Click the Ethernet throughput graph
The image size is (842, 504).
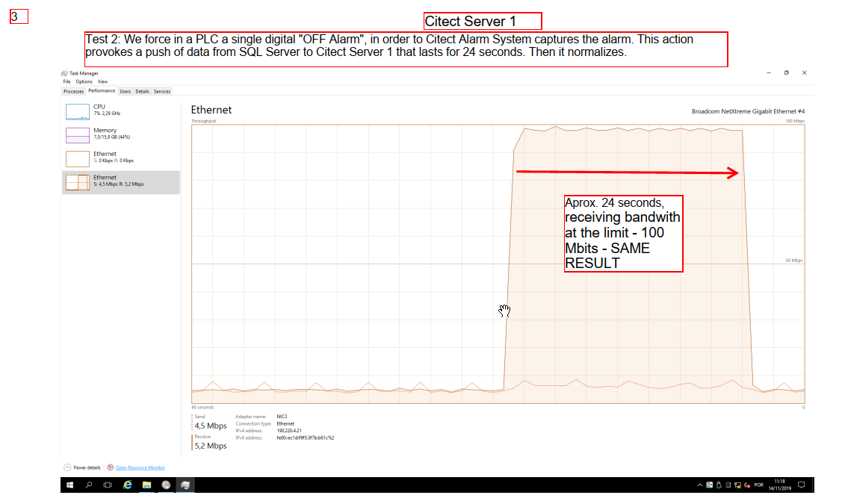[x=498, y=264]
